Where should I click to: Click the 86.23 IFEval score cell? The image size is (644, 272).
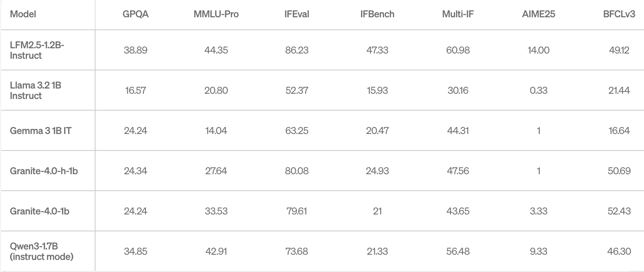click(x=297, y=50)
